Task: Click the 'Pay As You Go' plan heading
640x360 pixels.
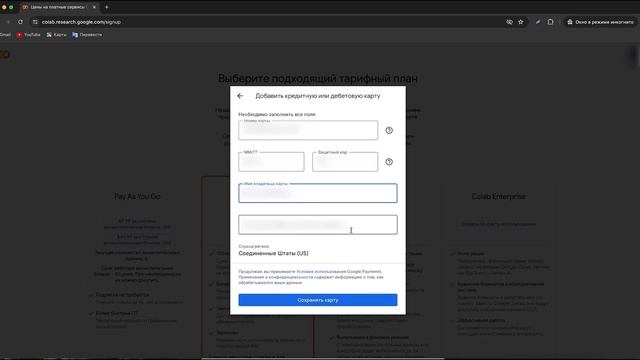Action: coord(137,196)
